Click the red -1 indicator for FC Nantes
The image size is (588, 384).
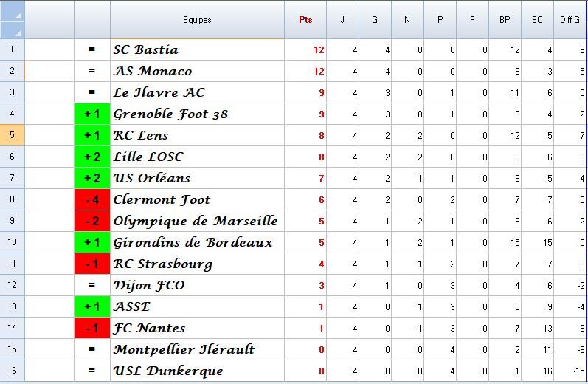[92, 329]
